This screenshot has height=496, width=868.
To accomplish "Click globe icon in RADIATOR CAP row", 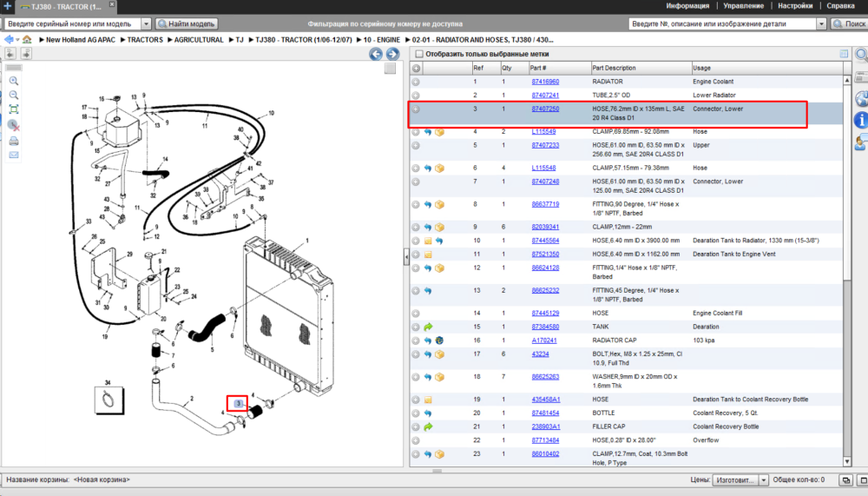I will tap(439, 341).
